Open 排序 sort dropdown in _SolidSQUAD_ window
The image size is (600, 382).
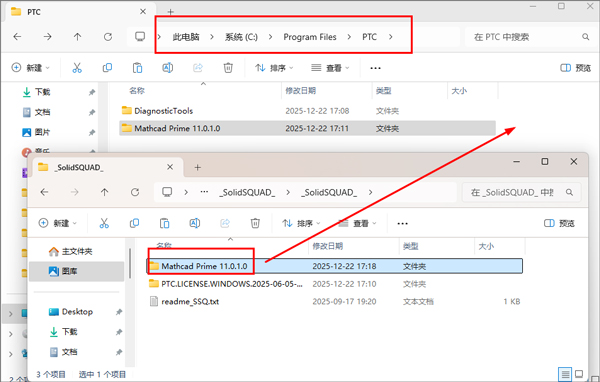point(301,223)
